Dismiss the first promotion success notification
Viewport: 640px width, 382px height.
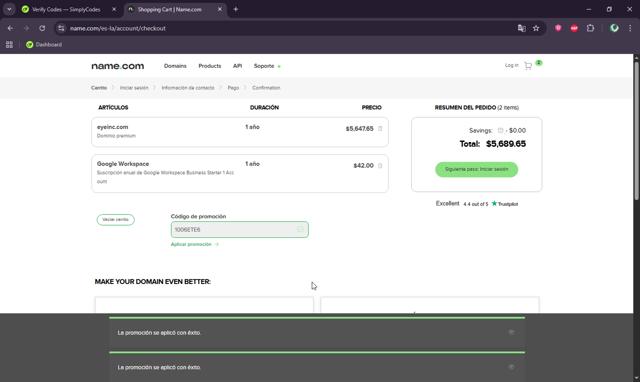[511, 332]
